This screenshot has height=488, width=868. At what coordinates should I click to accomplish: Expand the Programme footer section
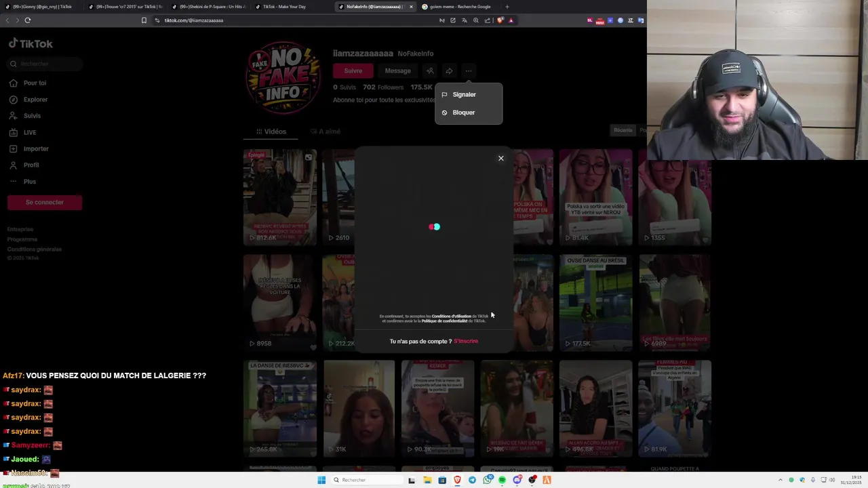22,239
